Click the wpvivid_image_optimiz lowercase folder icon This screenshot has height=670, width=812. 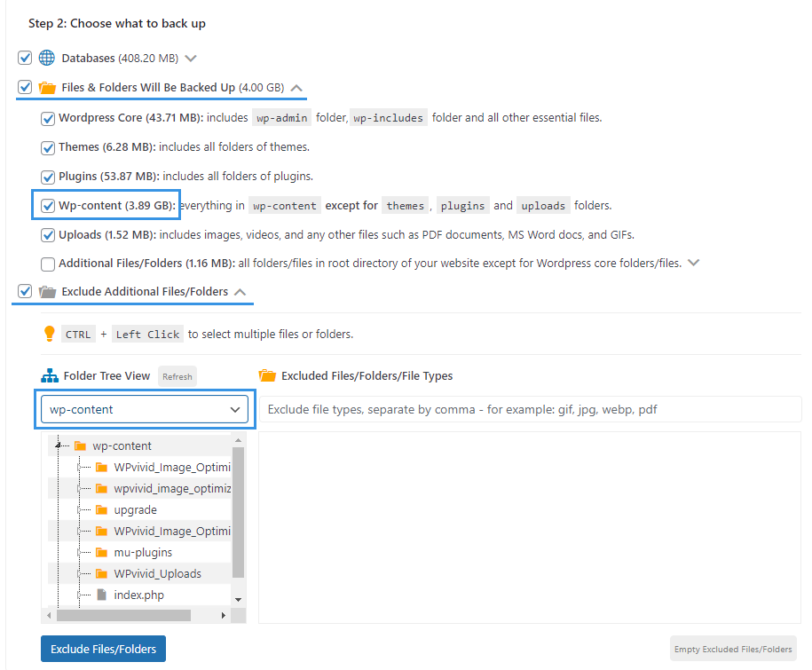click(101, 489)
